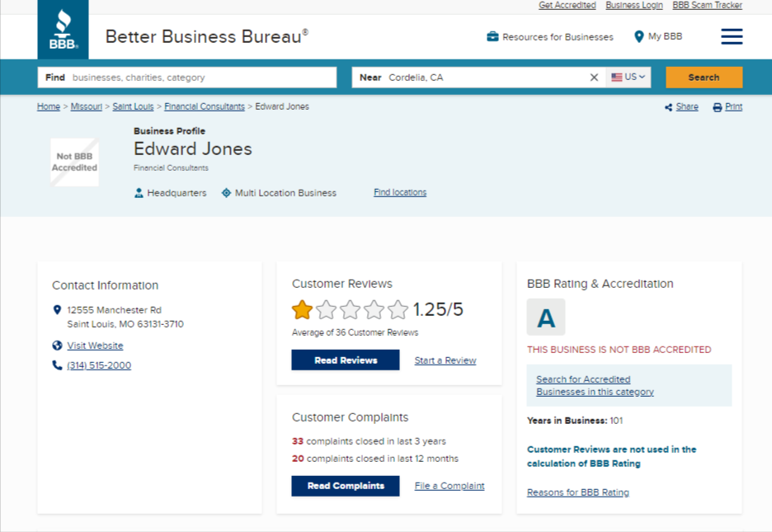Click 'Years in Business: 101' text

575,421
